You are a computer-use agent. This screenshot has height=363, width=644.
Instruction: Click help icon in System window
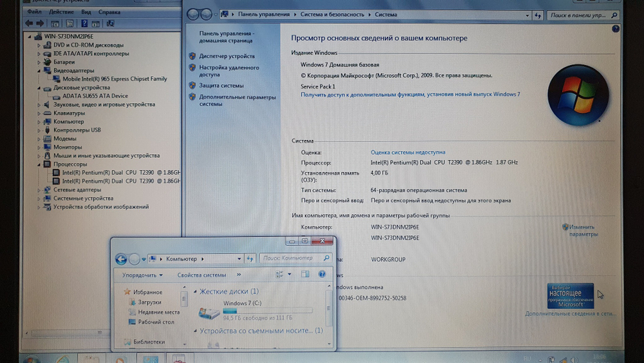click(x=615, y=29)
